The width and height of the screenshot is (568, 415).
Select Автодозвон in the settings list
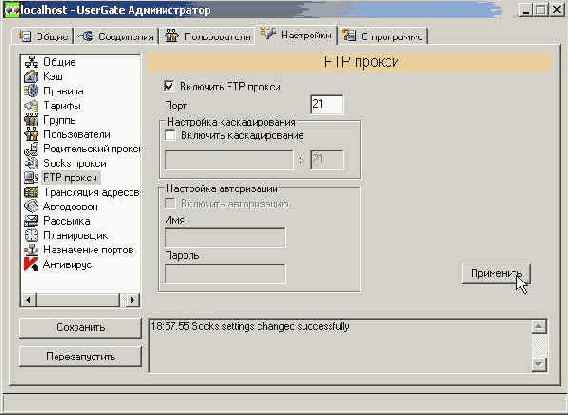(70, 207)
